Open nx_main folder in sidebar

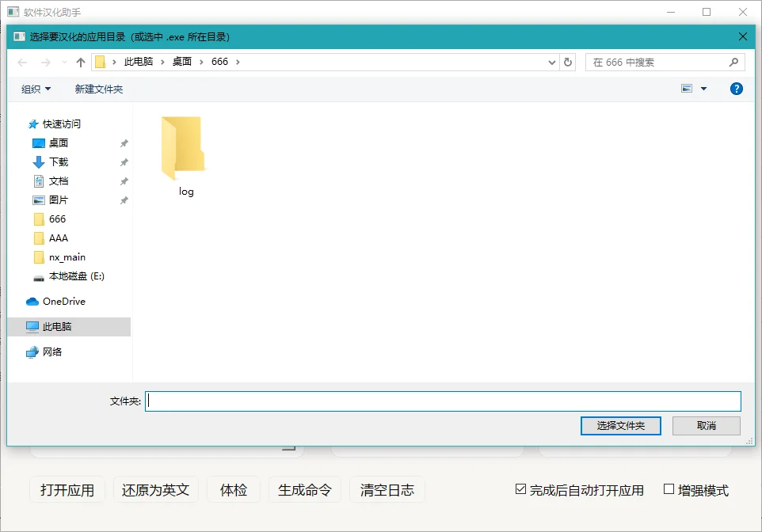[67, 257]
